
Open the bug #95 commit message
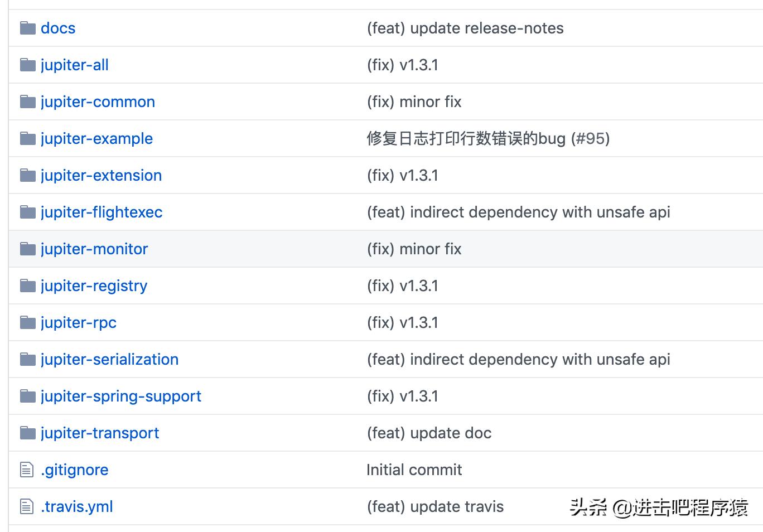pyautogui.click(x=487, y=138)
